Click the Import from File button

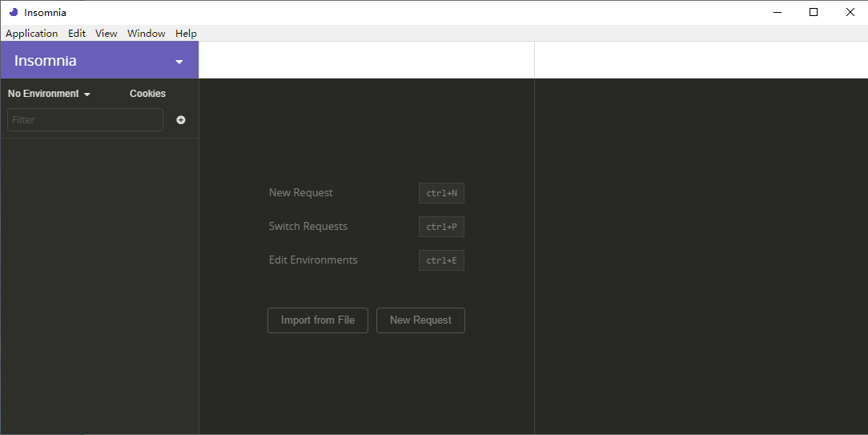(317, 320)
